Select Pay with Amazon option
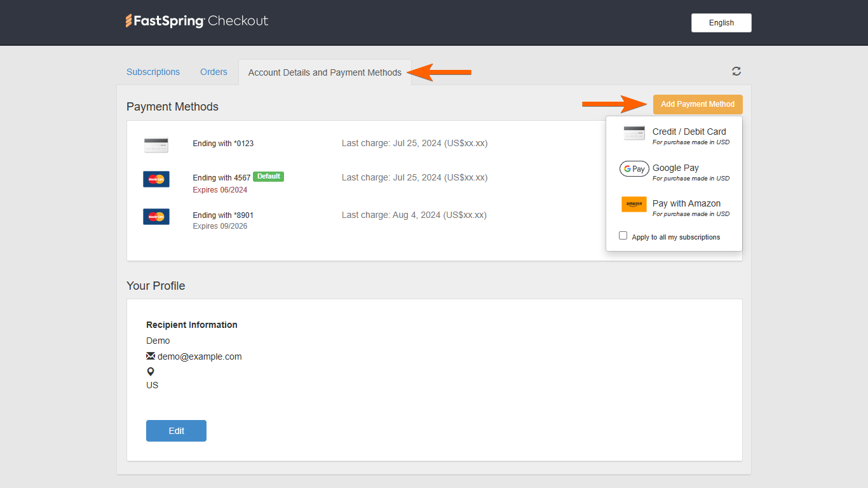The image size is (868, 488). (686, 204)
